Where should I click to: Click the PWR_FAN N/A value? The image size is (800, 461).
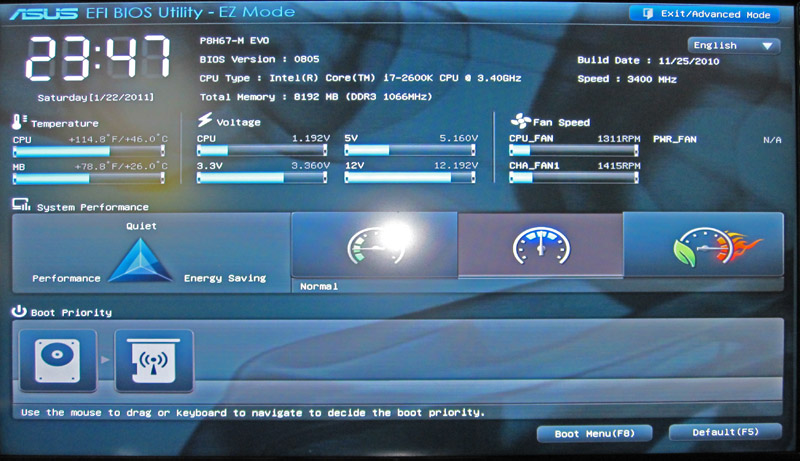tap(772, 140)
